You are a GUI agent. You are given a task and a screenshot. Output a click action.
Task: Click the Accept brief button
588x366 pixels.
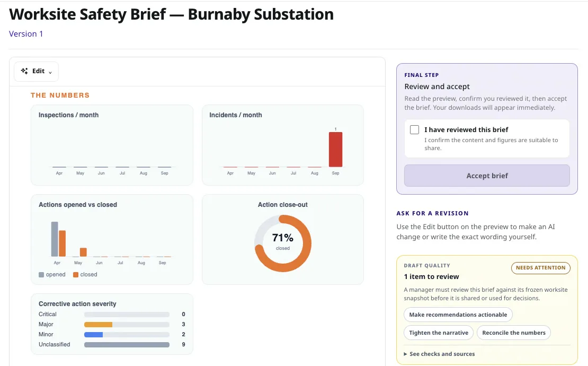tap(487, 176)
